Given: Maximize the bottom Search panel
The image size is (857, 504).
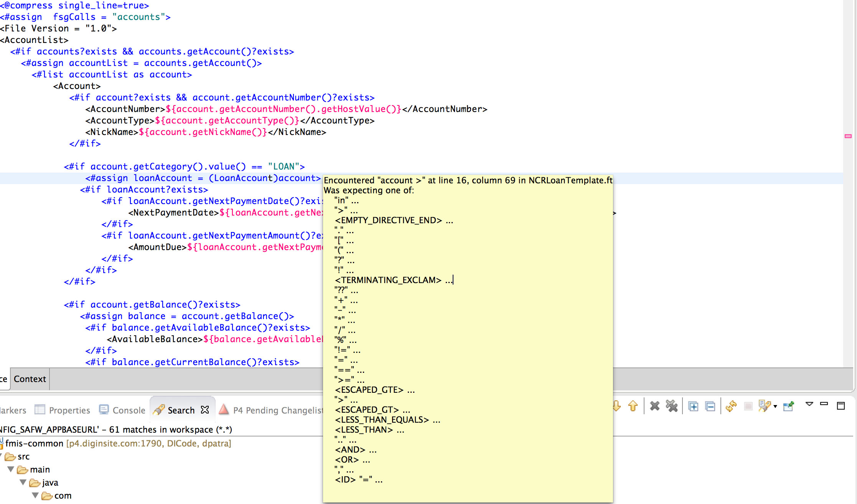Looking at the screenshot, I should [x=841, y=406].
